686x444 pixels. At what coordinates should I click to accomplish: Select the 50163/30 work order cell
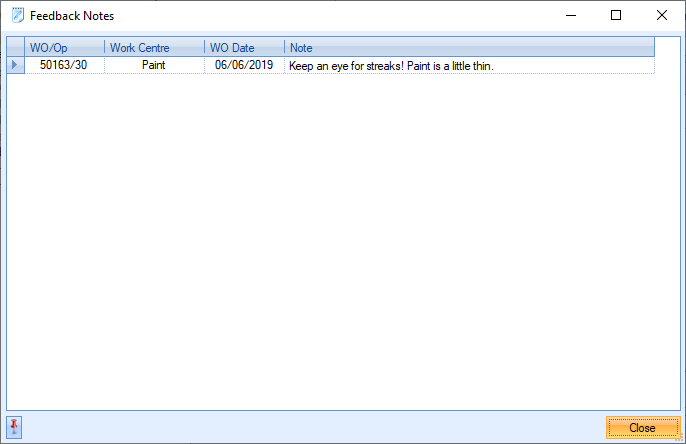(x=64, y=65)
